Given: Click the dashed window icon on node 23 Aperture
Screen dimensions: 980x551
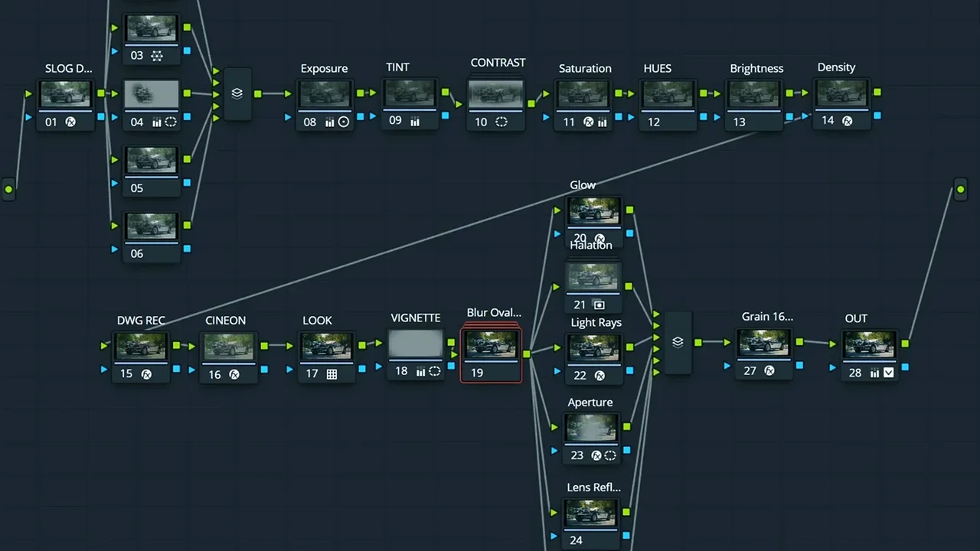Looking at the screenshot, I should coord(610,455).
